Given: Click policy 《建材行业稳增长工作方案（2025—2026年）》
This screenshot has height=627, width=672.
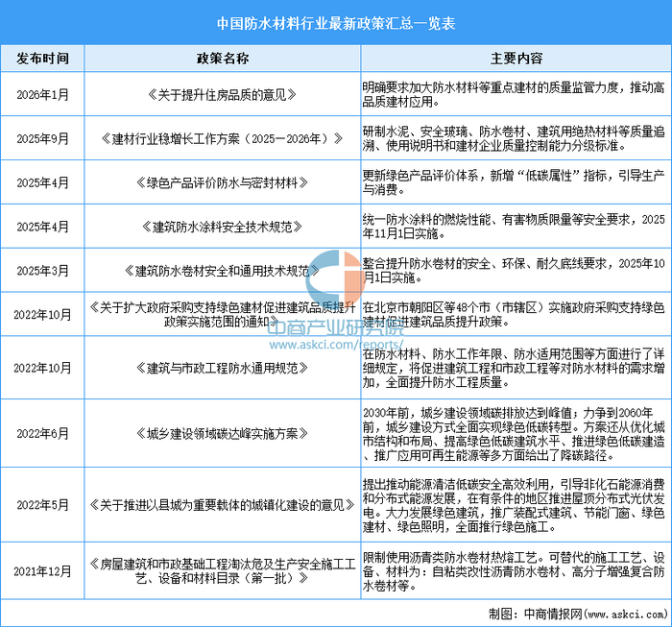Looking at the screenshot, I should (x=223, y=138).
